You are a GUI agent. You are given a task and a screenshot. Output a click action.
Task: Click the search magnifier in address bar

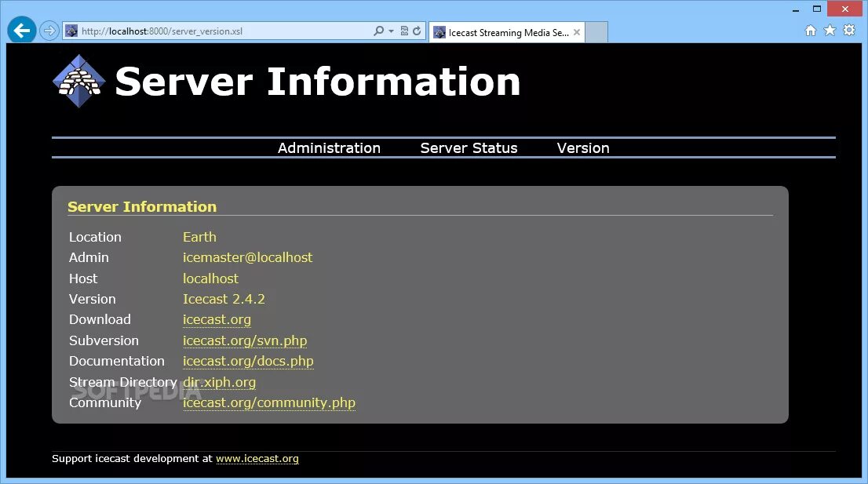point(378,31)
